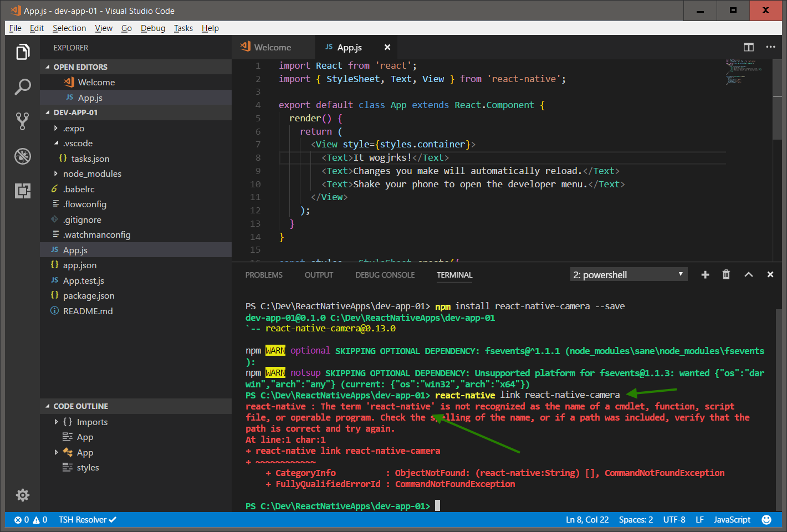Viewport: 787px width, 532px height.
Task: Select App.js in the open editors list
Action: (136, 98)
